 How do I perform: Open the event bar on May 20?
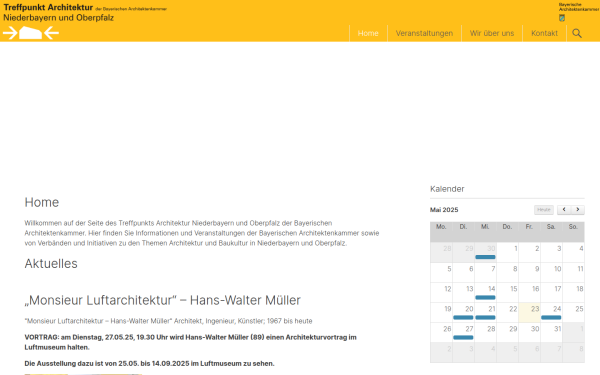coord(463,317)
